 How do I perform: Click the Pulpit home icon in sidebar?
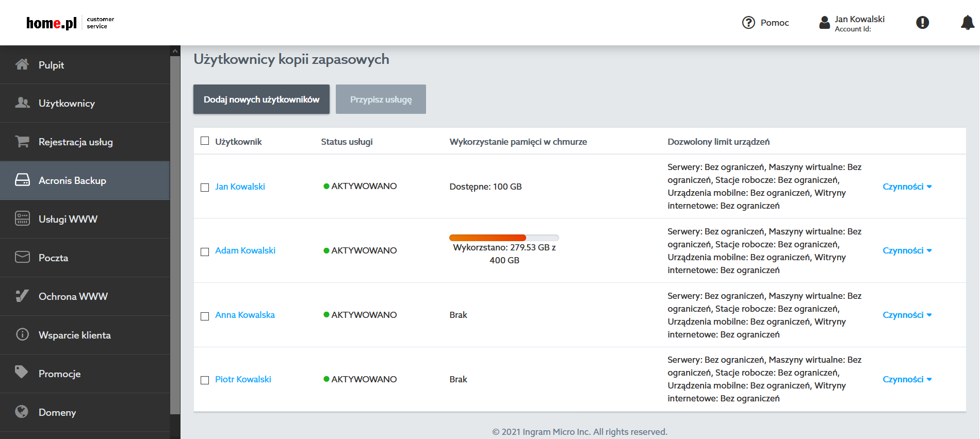point(22,64)
